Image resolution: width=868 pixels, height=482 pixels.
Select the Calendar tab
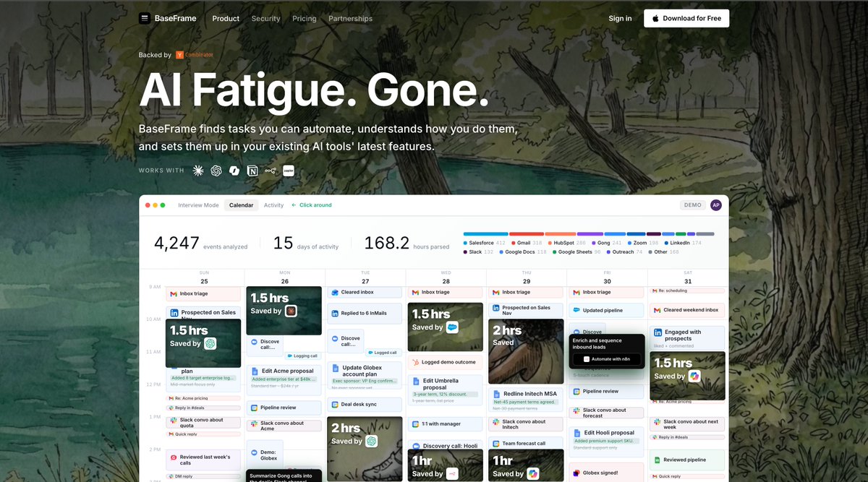(x=242, y=205)
